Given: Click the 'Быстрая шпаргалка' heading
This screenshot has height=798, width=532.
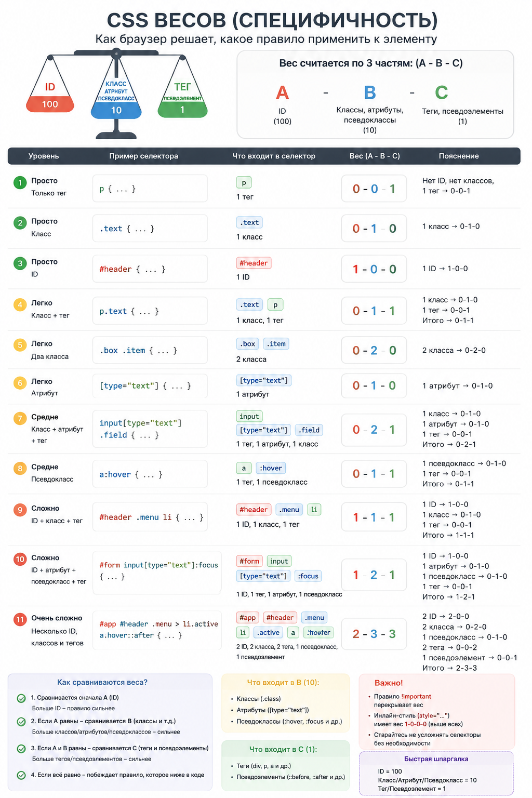Looking at the screenshot, I should tap(436, 759).
